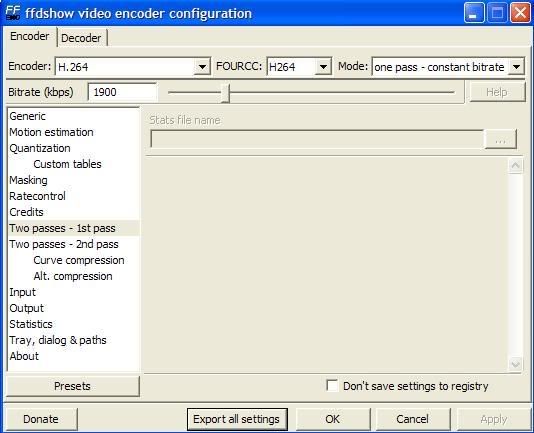Viewport: 534px width, 433px height.
Task: Click the Bitrate input field
Action: click(123, 92)
